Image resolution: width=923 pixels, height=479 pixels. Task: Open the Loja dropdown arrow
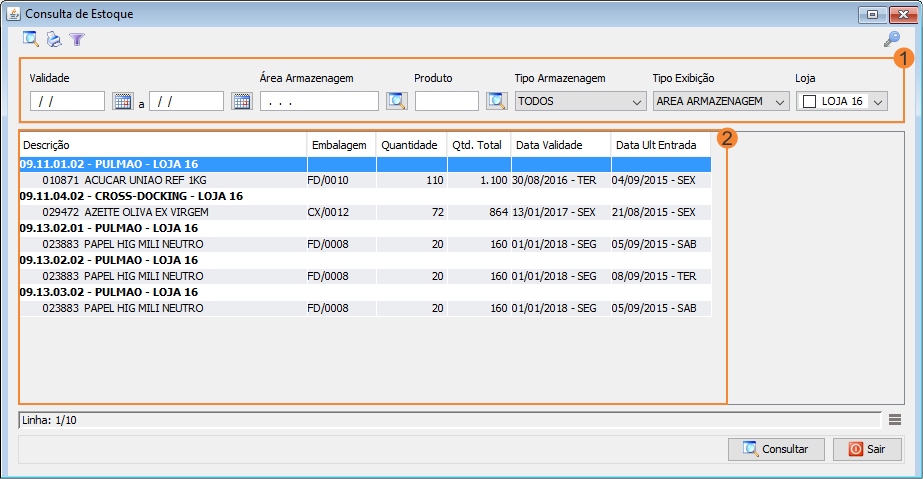(x=877, y=101)
